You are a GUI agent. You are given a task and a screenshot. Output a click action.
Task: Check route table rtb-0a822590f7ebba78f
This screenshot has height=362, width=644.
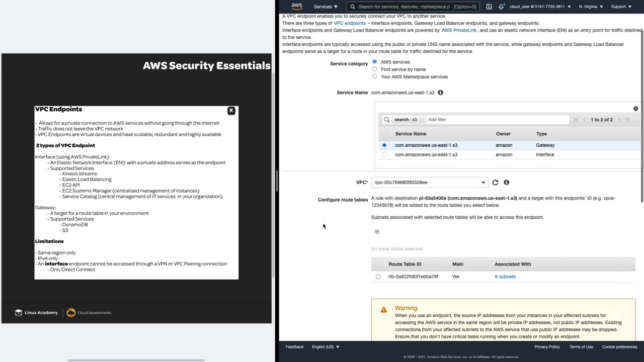378,277
